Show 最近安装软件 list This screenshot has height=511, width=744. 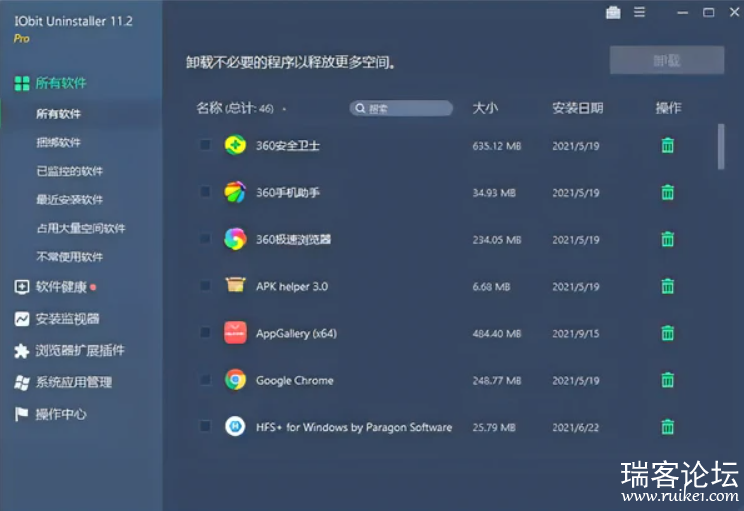[70, 199]
